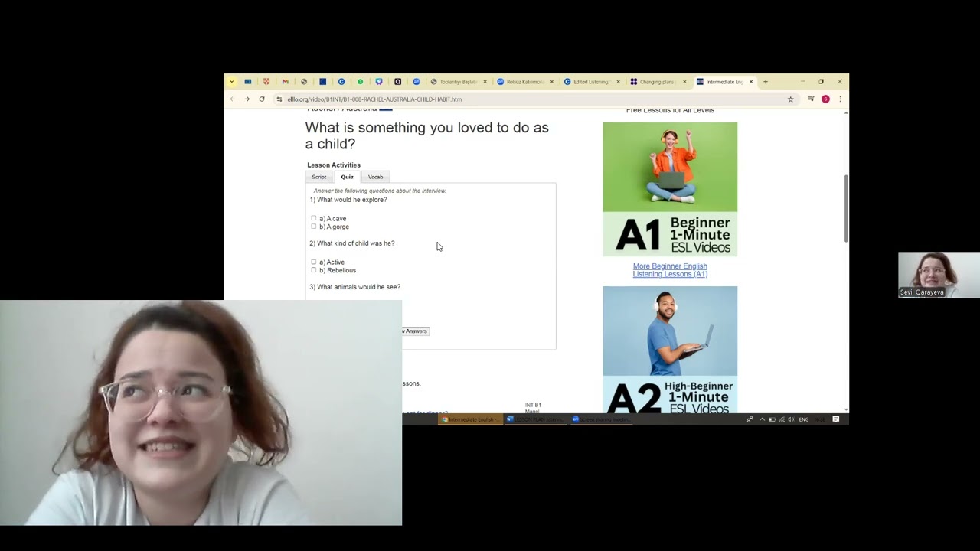The width and height of the screenshot is (980, 551).
Task: Switch to the Changing plans tab
Action: [657, 82]
